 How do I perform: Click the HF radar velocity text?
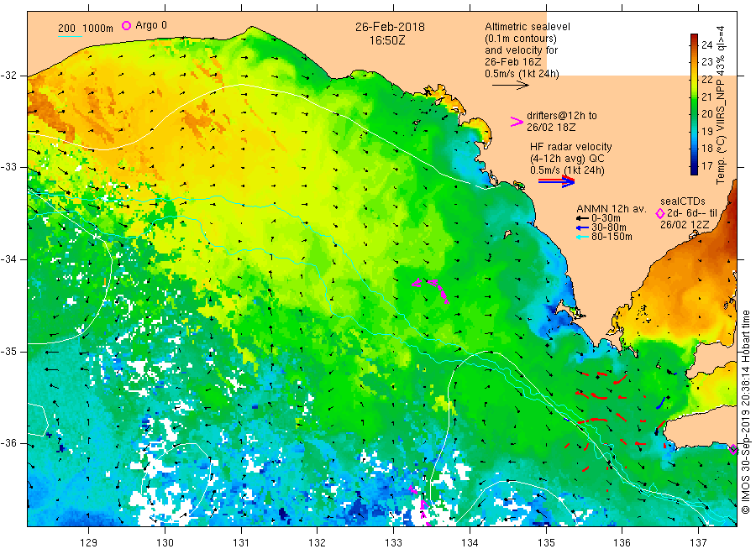click(571, 147)
